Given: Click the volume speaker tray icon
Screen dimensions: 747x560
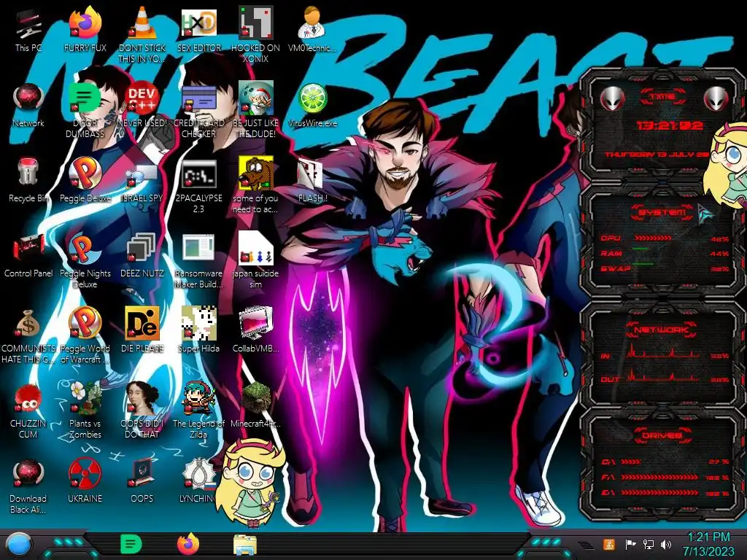Looking at the screenshot, I should pyautogui.click(x=666, y=544).
